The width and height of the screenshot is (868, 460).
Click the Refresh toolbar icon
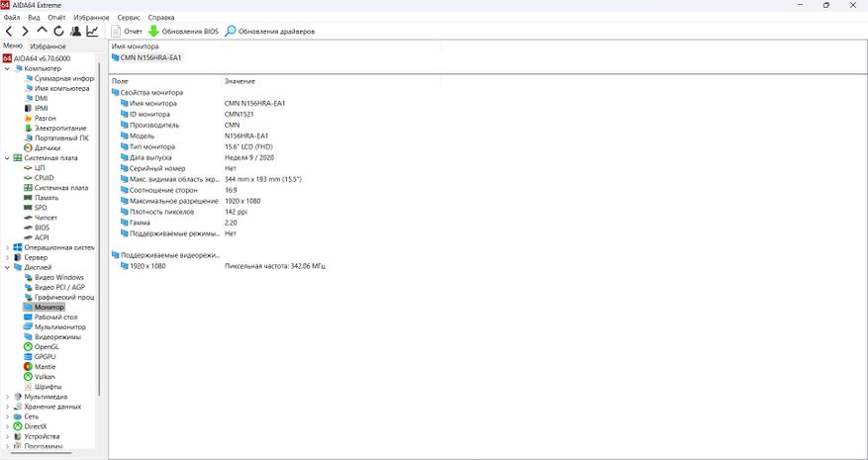[58, 32]
